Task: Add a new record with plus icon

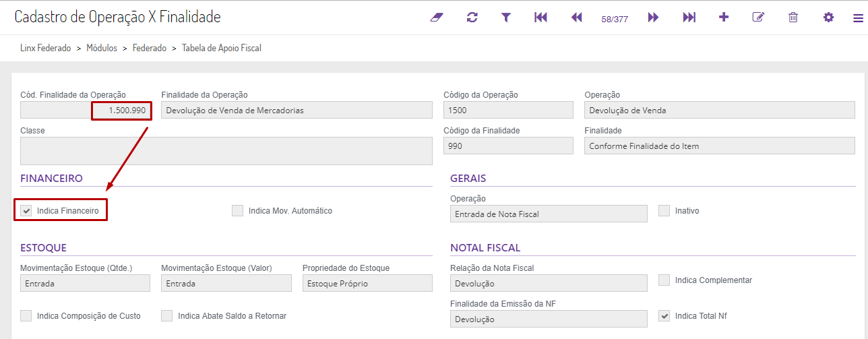Action: point(724,18)
